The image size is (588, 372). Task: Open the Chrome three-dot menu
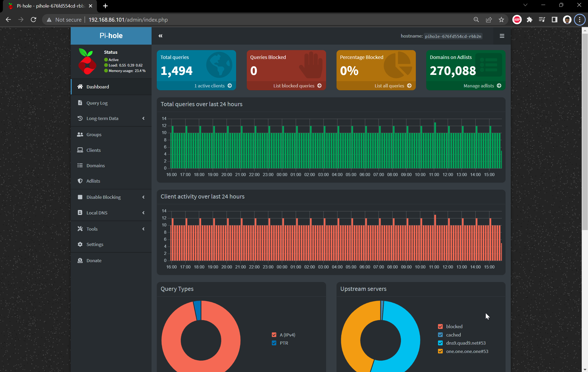[x=580, y=20]
